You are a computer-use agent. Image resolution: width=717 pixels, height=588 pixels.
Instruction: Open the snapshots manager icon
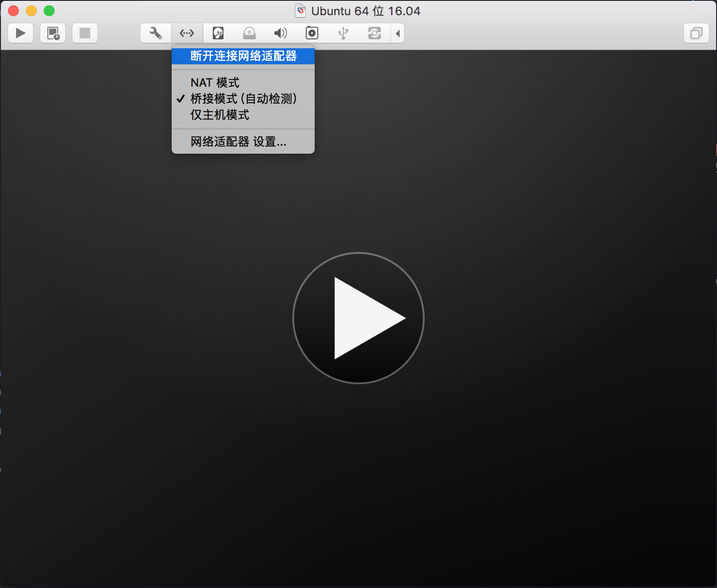tap(53, 33)
